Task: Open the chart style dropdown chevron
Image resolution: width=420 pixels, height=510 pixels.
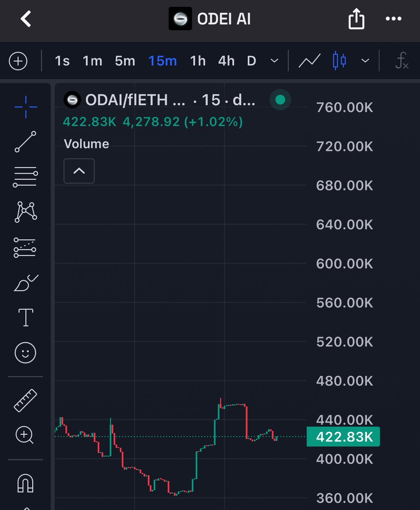Action: coord(365,61)
